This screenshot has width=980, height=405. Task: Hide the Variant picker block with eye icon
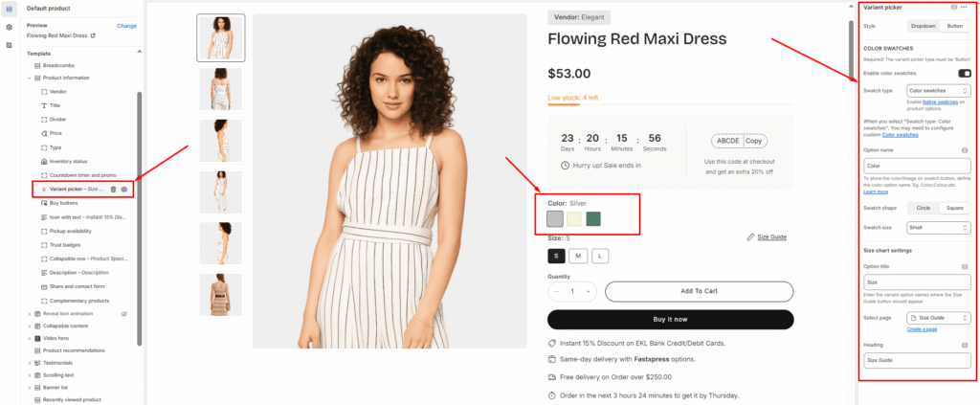point(125,190)
